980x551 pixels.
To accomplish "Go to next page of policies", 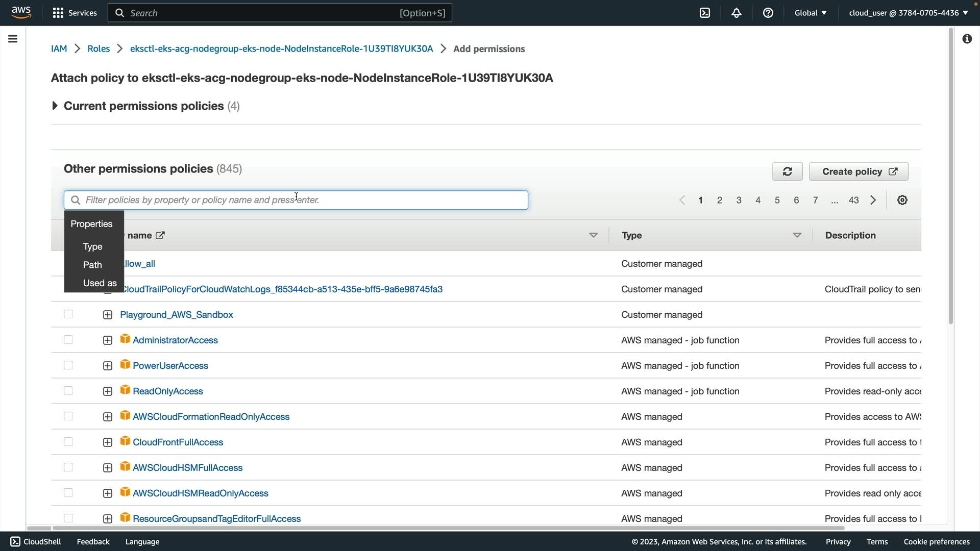I will click(x=873, y=200).
